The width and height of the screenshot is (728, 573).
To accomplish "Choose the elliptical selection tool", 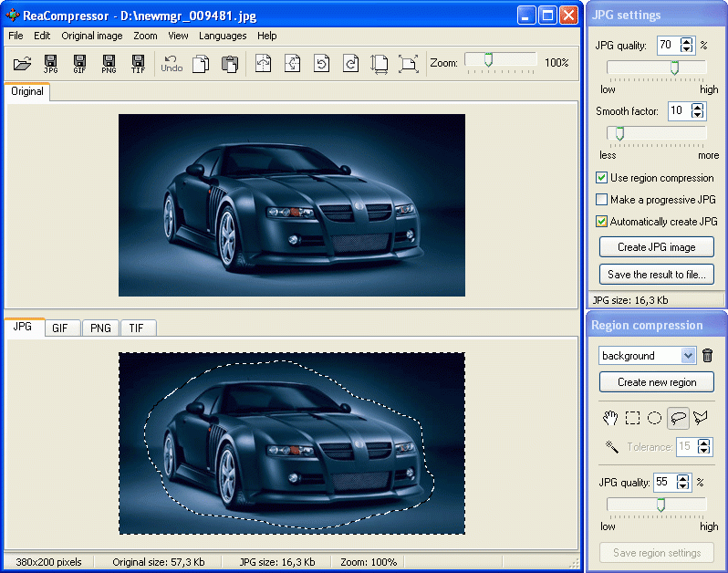I will coord(654,418).
